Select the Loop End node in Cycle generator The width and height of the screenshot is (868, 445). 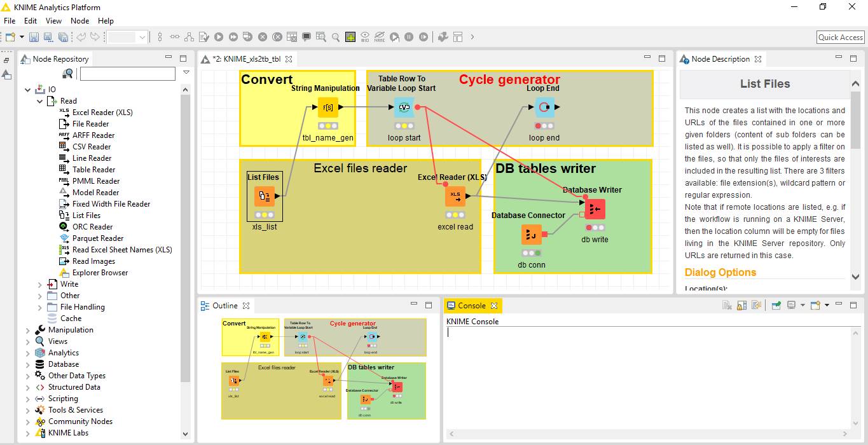[544, 107]
